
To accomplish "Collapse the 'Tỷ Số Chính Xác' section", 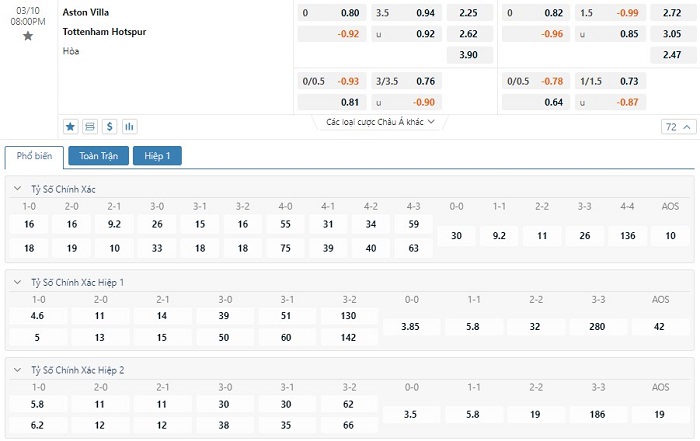I will [17, 189].
